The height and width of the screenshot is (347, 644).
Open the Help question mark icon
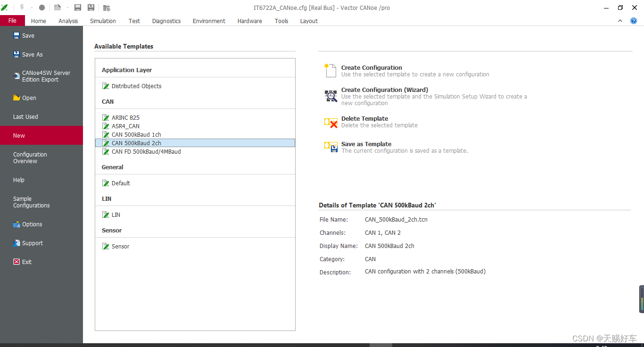634,21
